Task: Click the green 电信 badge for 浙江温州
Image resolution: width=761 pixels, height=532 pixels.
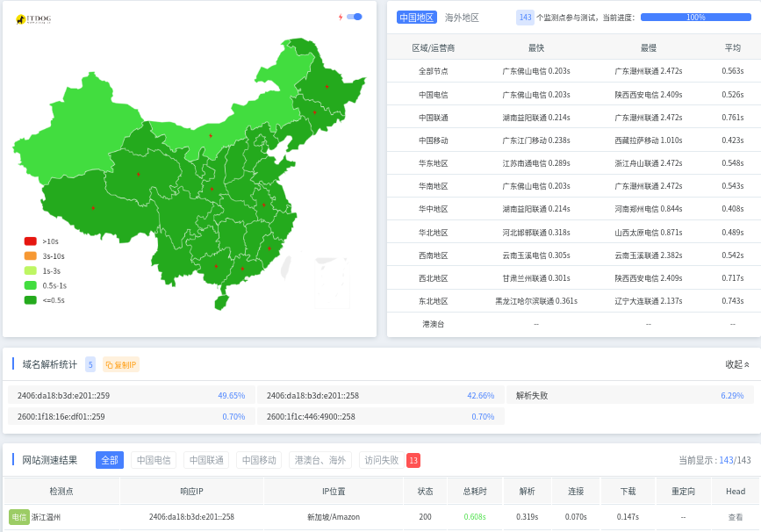Action: 19,517
